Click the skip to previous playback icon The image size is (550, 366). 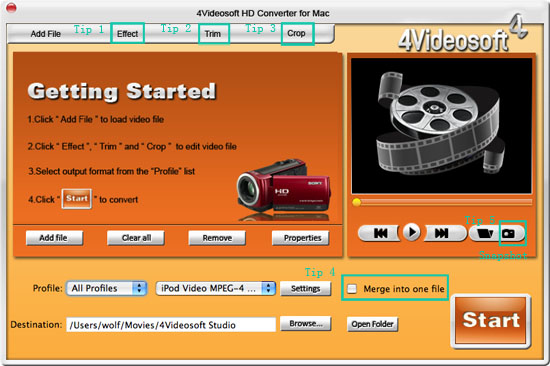[x=380, y=233]
